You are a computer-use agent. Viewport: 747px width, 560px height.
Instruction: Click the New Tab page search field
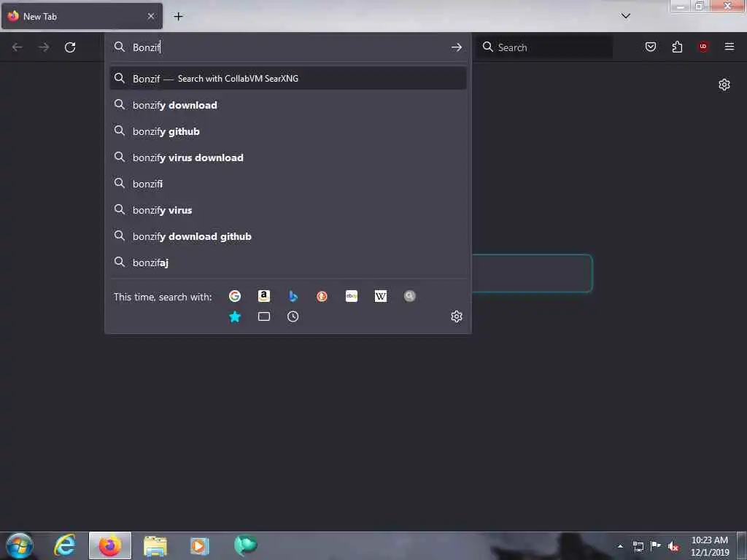pos(532,273)
